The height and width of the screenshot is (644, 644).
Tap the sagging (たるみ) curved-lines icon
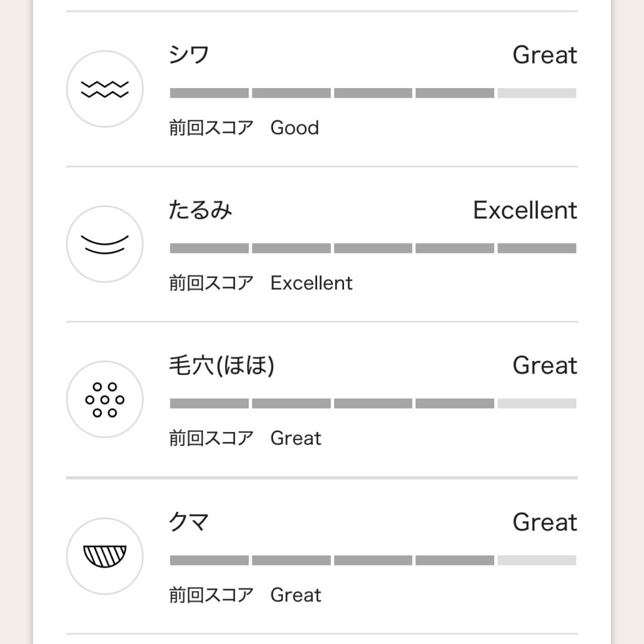tap(105, 244)
